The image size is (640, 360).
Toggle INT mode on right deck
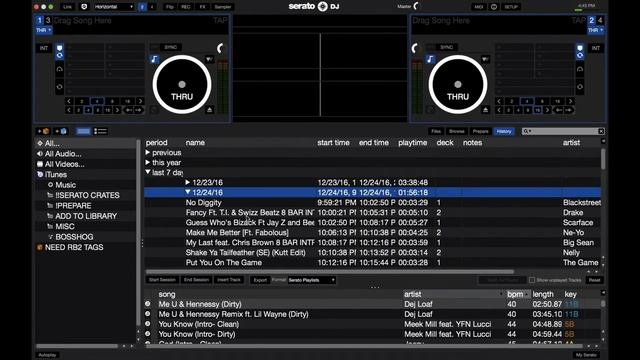[x=596, y=48]
